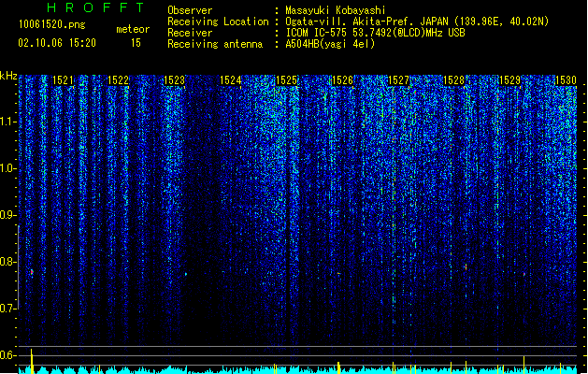Image resolution: width=588 pixels, height=374 pixels.
Task: Click the cyan echo dot just after 1523
Action: click(186, 274)
